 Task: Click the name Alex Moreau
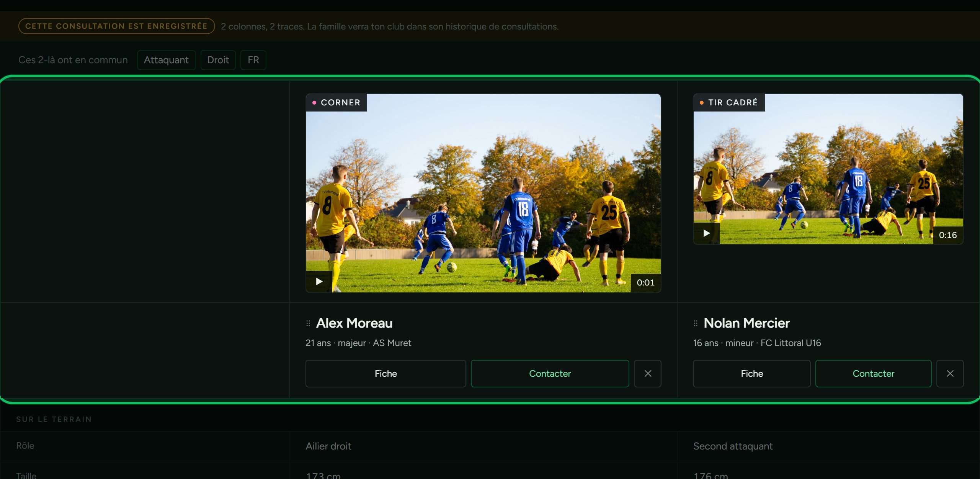tap(354, 323)
